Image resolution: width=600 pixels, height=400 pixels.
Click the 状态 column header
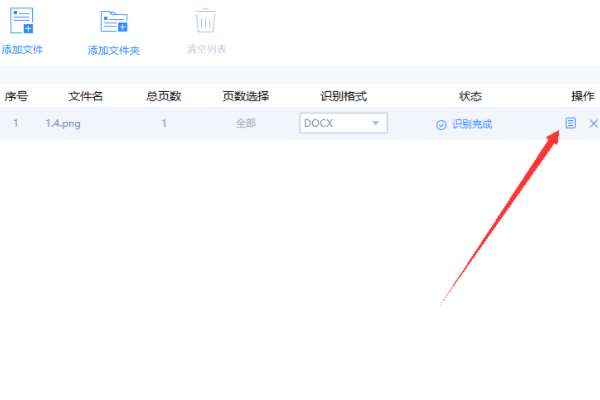(470, 96)
